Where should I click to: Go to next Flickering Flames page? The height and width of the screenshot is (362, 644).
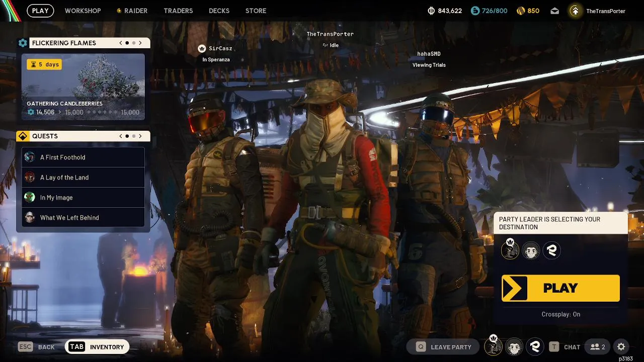pyautogui.click(x=140, y=43)
